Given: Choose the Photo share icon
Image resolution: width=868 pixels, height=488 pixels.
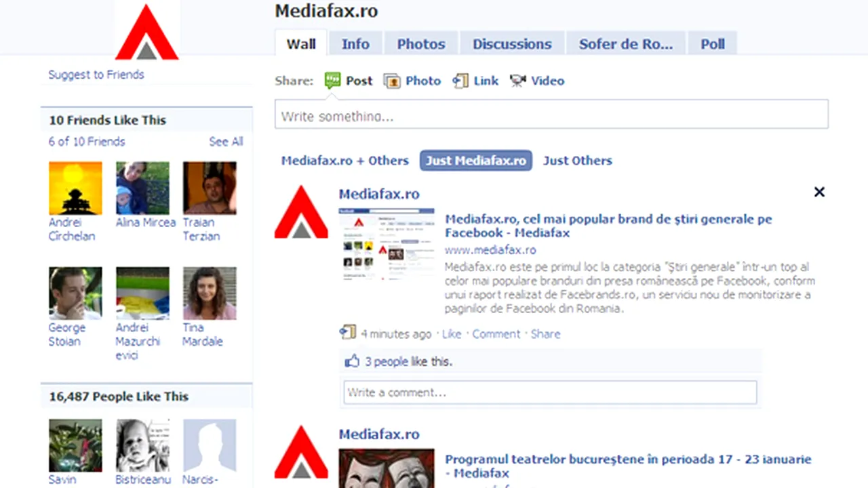Looking at the screenshot, I should pyautogui.click(x=392, y=81).
